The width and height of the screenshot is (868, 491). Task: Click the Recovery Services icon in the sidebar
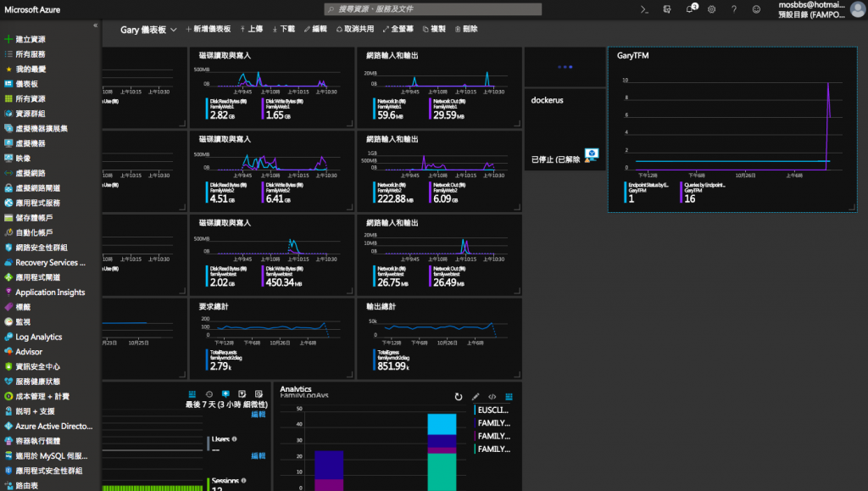(8, 263)
